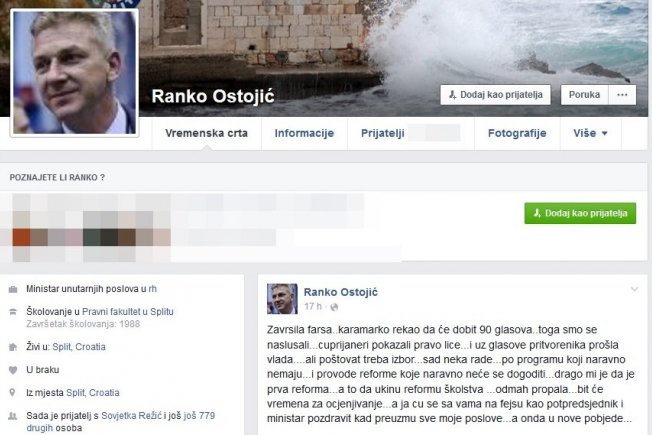Click the globe privacy icon on the post
This screenshot has width=652, height=435.
tap(334, 307)
